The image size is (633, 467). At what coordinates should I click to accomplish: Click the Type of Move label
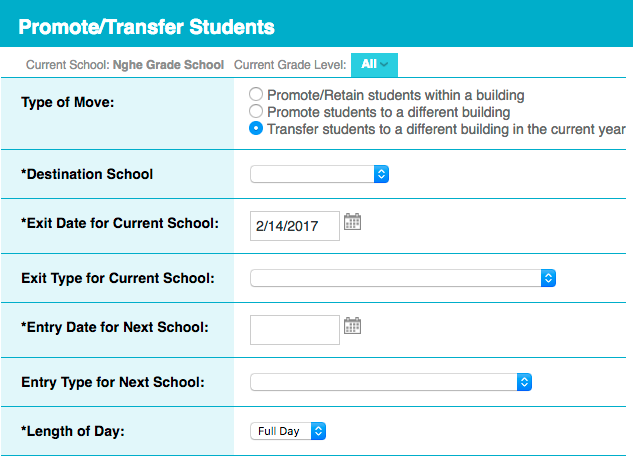(x=68, y=102)
